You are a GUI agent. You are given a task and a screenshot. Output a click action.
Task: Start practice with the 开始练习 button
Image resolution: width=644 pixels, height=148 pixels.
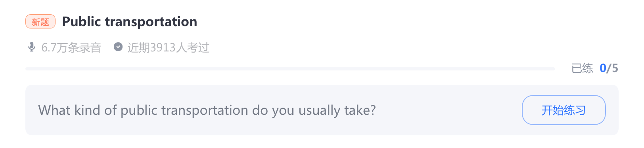pos(563,110)
